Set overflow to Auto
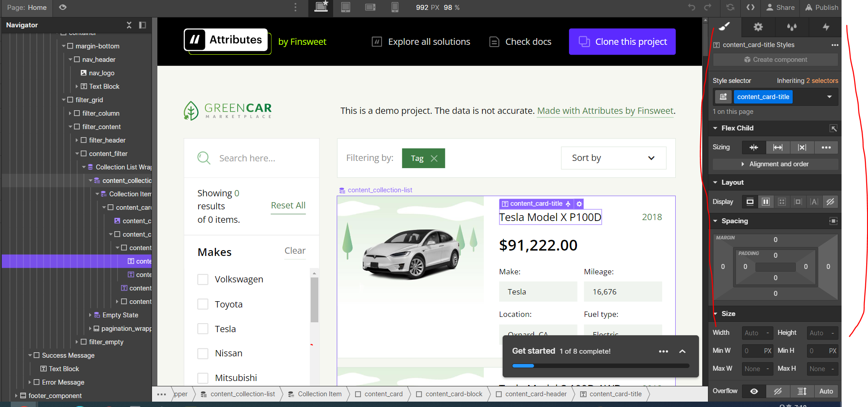The width and height of the screenshot is (868, 407). pos(826,391)
